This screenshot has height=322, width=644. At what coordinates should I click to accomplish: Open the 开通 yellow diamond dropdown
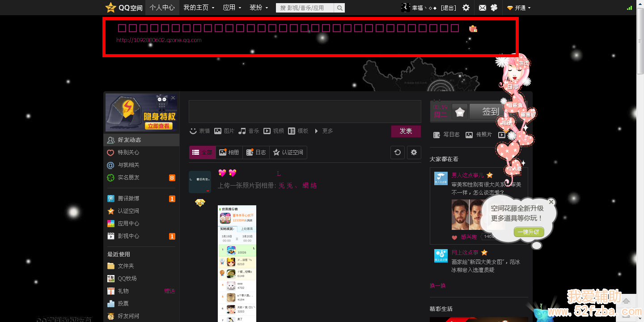[519, 8]
